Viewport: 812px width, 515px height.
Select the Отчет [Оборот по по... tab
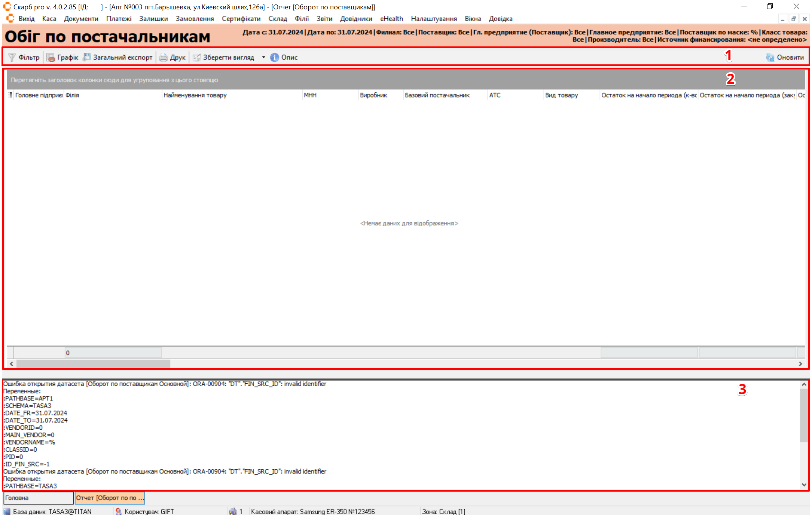tap(110, 498)
